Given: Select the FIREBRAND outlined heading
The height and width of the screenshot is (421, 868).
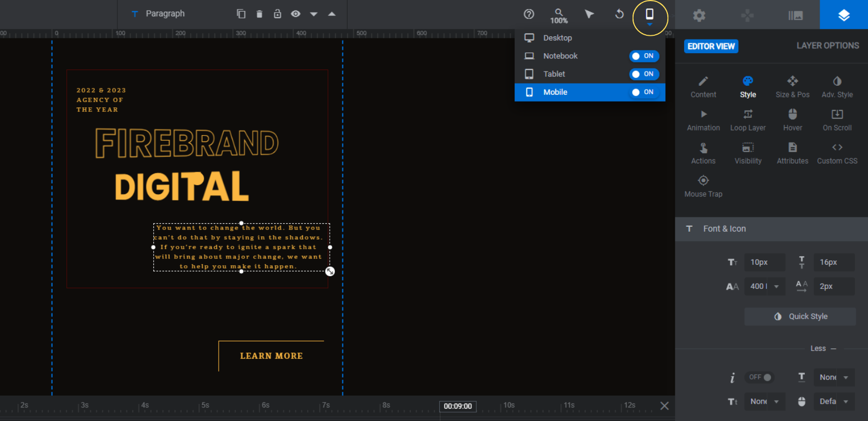Looking at the screenshot, I should pyautogui.click(x=187, y=143).
